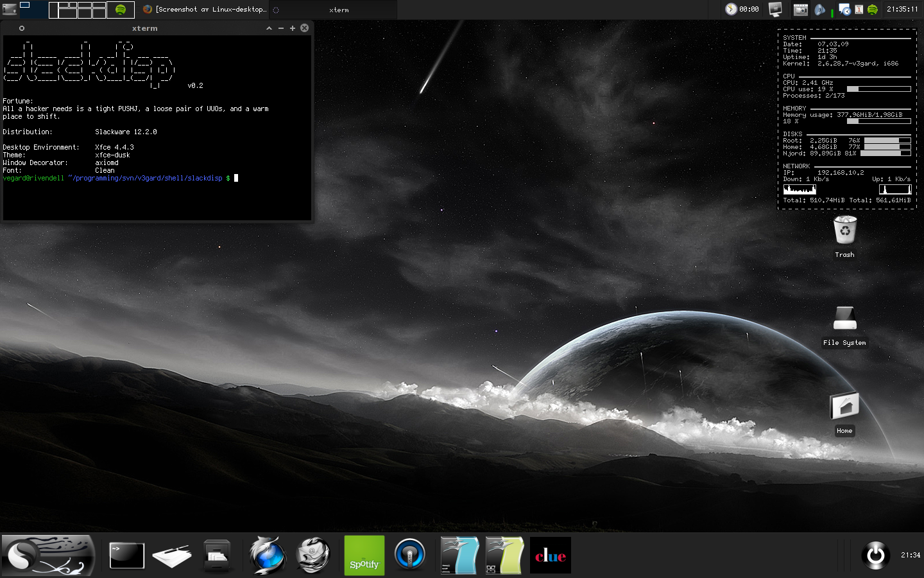The width and height of the screenshot is (924, 578).
Task: Click the "Xfce 4.4.3" text in terminal
Action: coord(114,147)
